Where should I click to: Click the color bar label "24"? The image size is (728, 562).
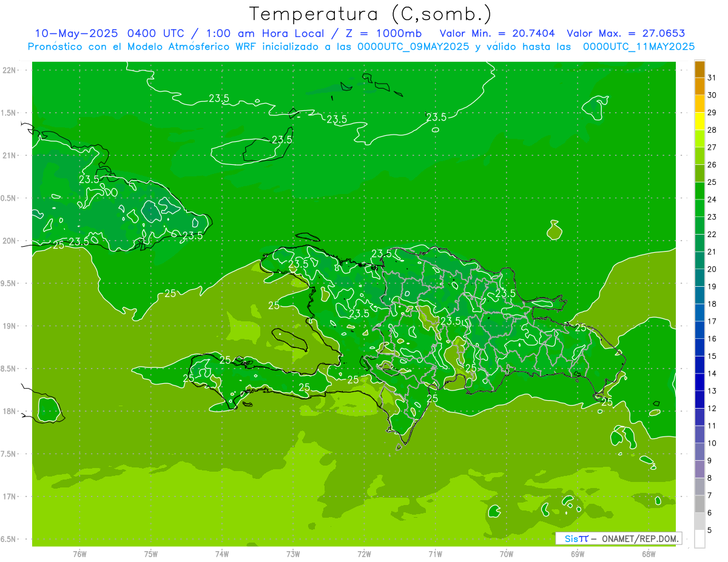tap(712, 199)
